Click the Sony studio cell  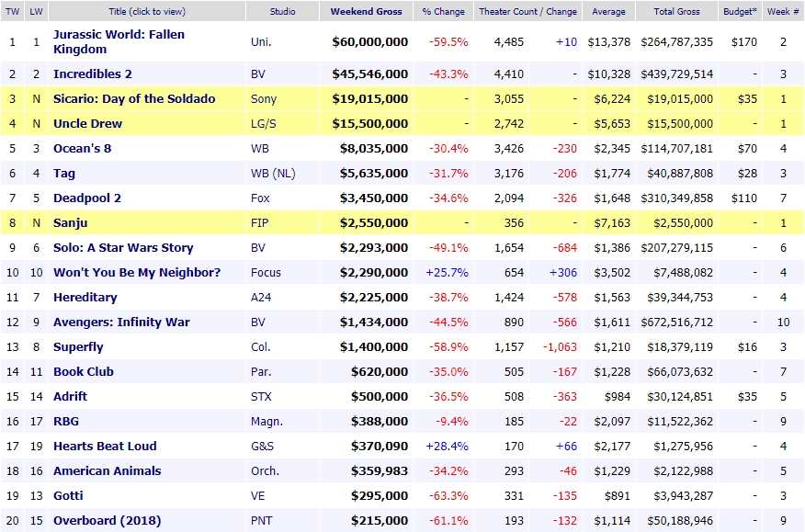pos(264,99)
